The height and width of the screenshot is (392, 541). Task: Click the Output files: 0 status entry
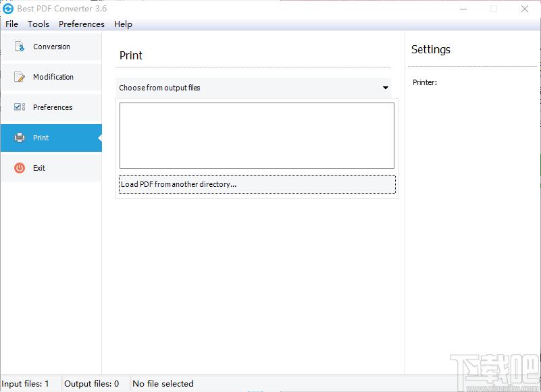point(91,384)
